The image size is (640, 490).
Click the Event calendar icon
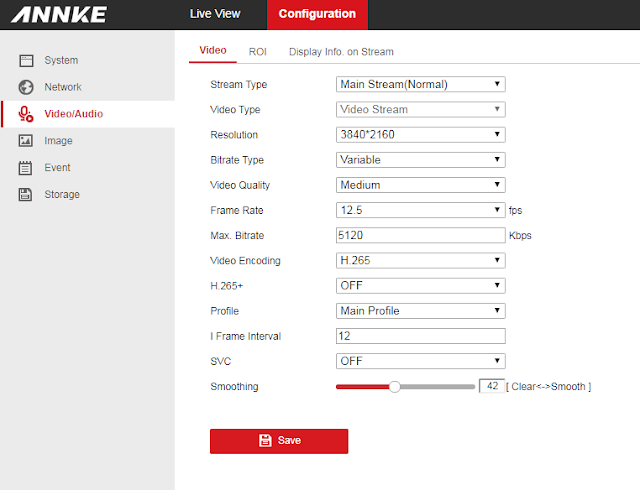coord(25,167)
